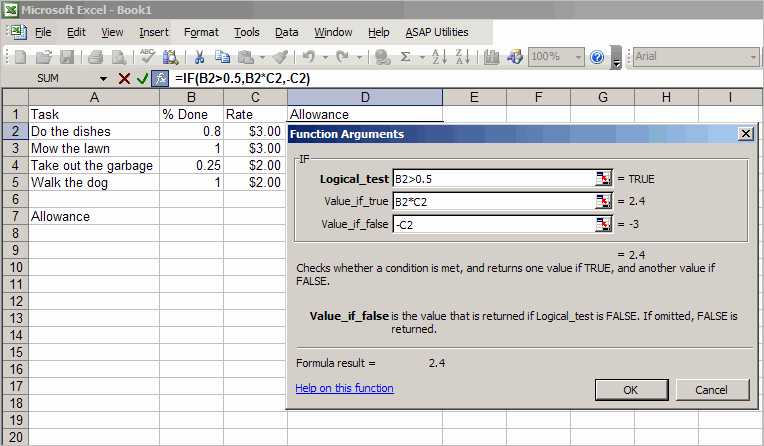Click the formula bar text
The height and width of the screenshot is (446, 764).
[243, 78]
